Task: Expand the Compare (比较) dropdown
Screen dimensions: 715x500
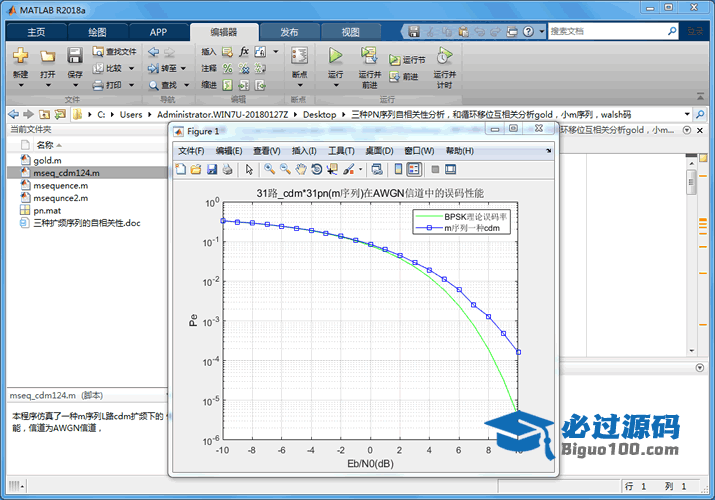Action: tap(130, 69)
